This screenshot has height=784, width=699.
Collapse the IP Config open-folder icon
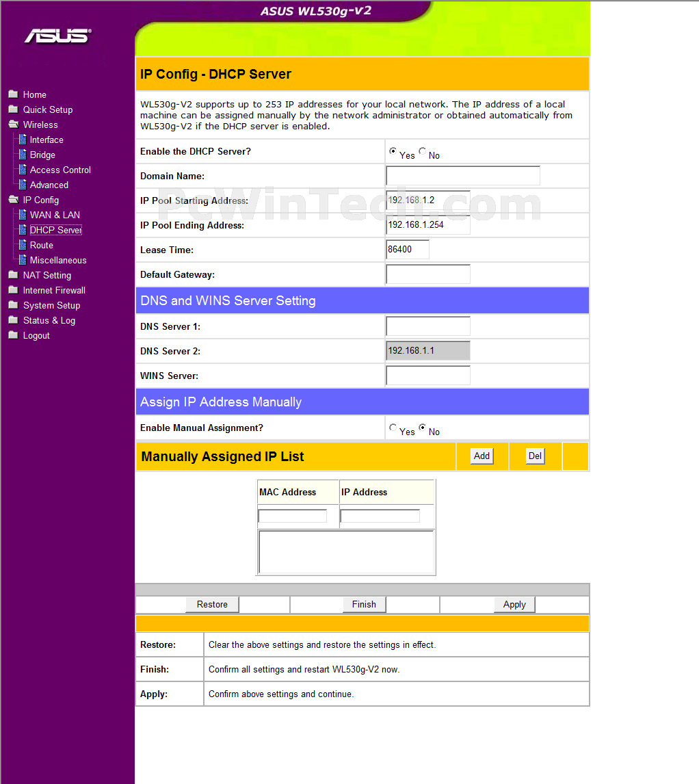click(x=14, y=200)
